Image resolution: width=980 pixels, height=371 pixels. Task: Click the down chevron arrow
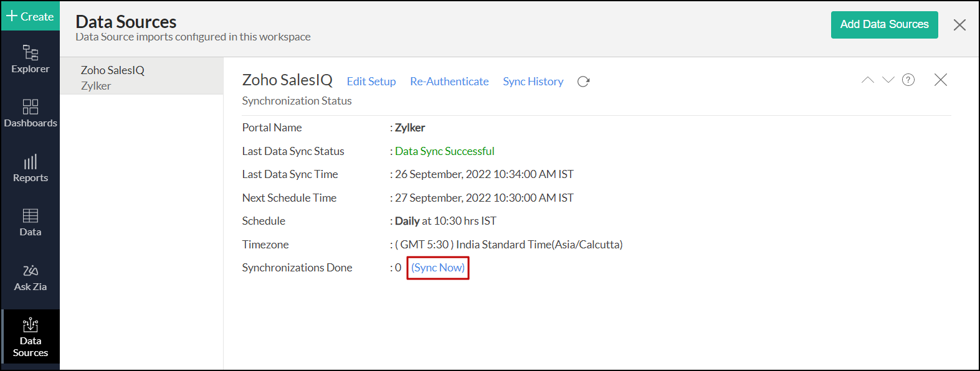point(888,80)
